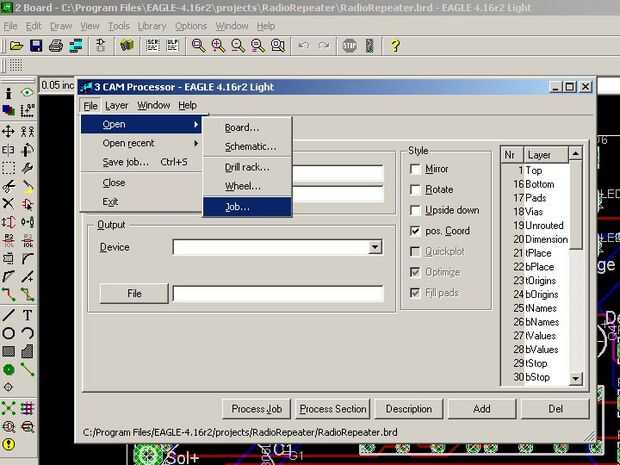Run ULP via the ULP toolbar icon

172,46
